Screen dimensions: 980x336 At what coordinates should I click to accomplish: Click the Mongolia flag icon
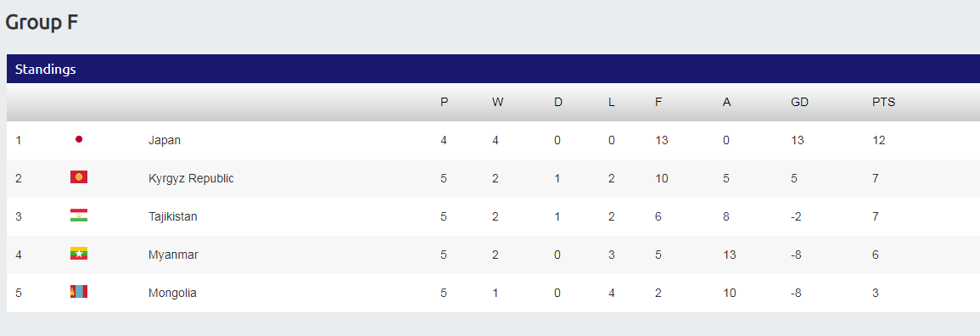point(79,292)
